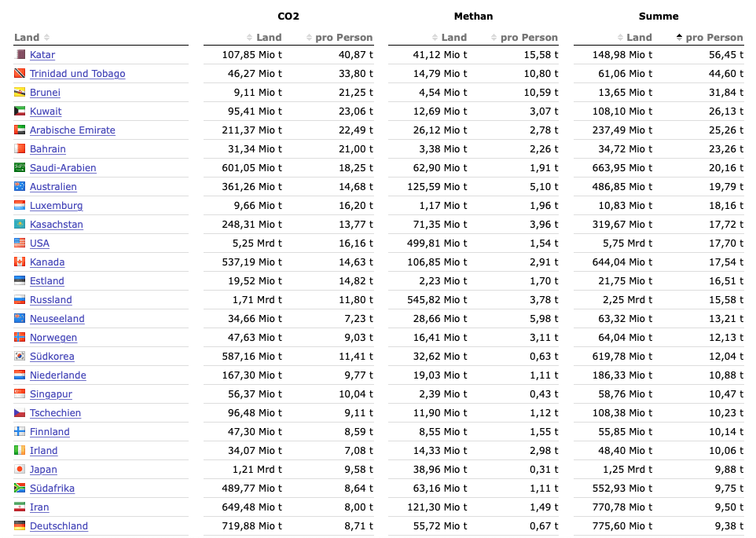Click the Südkorea flag icon
This screenshot has height=538, width=756.
[x=20, y=357]
